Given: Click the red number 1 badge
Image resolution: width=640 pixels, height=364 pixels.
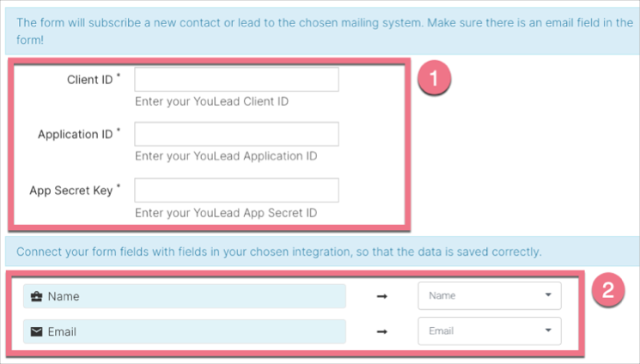Looking at the screenshot, I should pos(434,79).
